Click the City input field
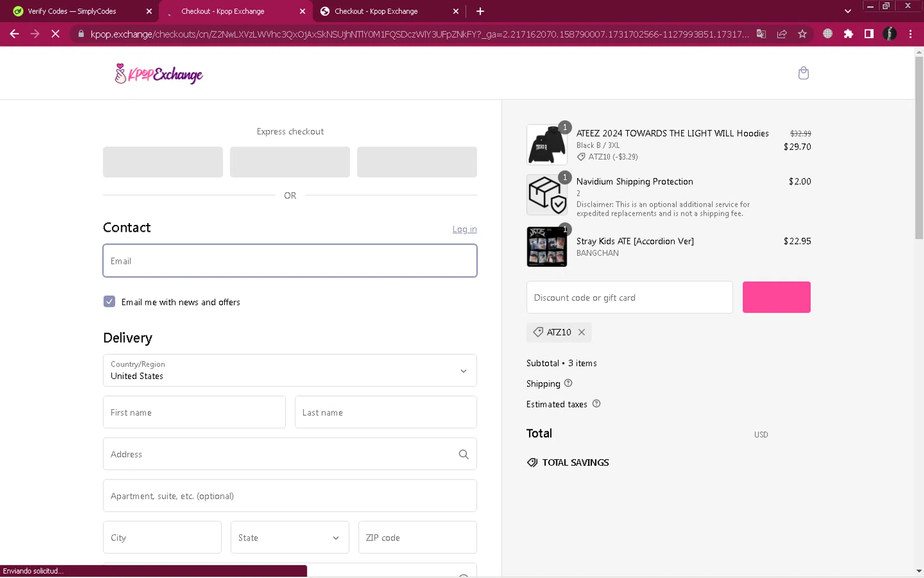Image resolution: width=924 pixels, height=578 pixels. (162, 537)
